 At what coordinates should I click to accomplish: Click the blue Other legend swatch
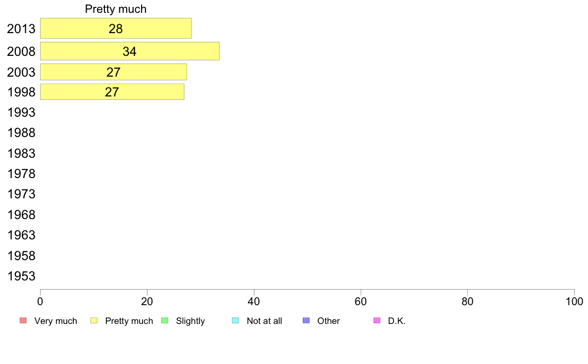(306, 320)
